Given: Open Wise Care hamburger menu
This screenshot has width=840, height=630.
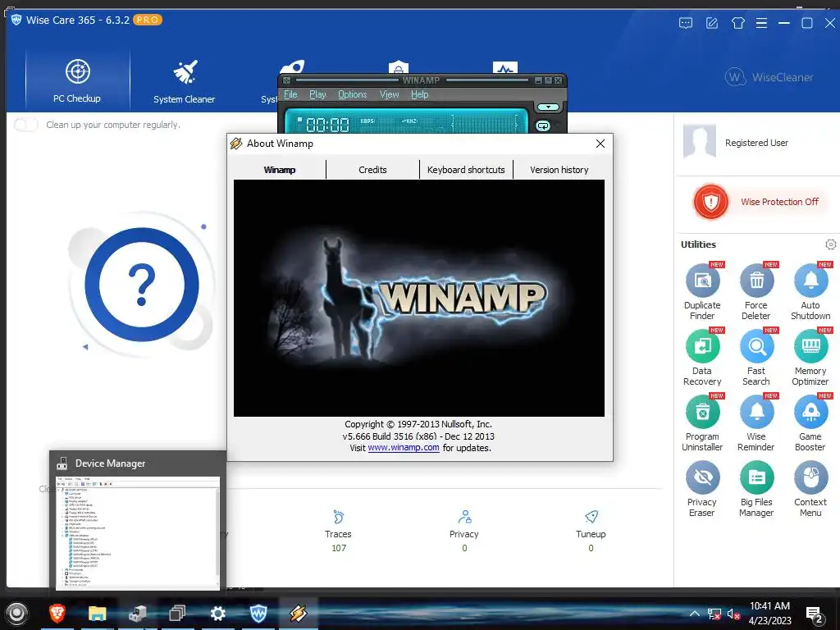Looking at the screenshot, I should click(761, 23).
